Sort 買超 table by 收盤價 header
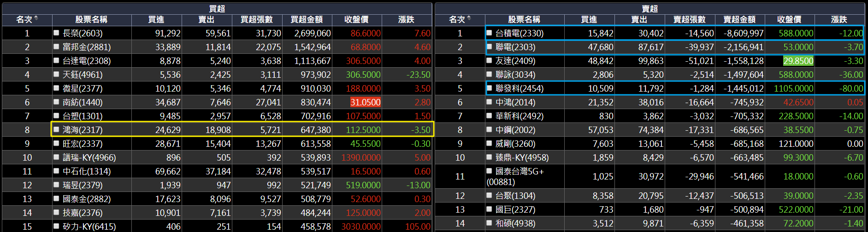The width and height of the screenshot is (868, 232). [x=356, y=19]
